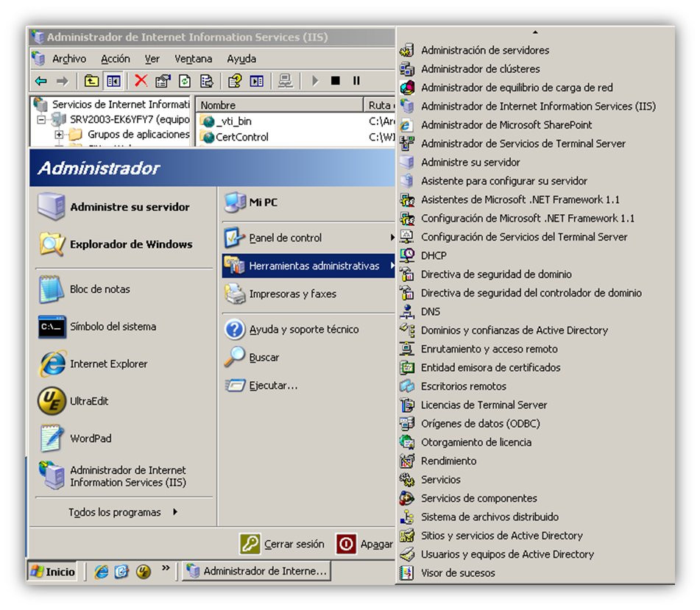Open the Ventana menu

(x=194, y=59)
